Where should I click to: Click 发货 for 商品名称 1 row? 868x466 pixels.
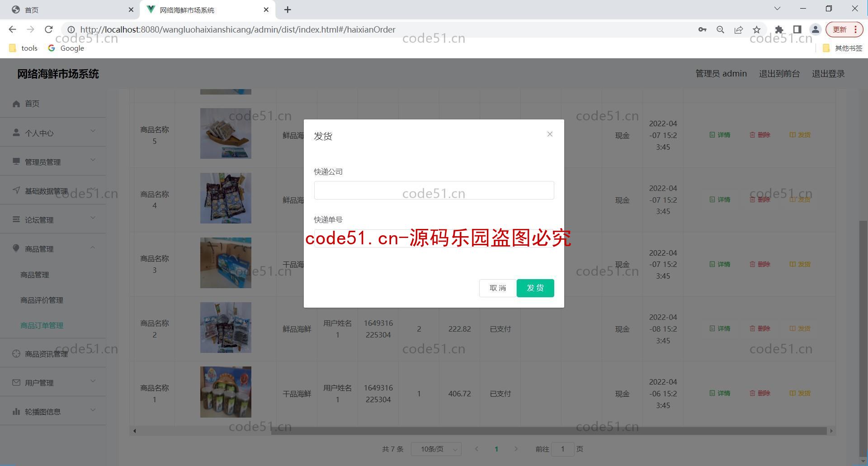800,393
